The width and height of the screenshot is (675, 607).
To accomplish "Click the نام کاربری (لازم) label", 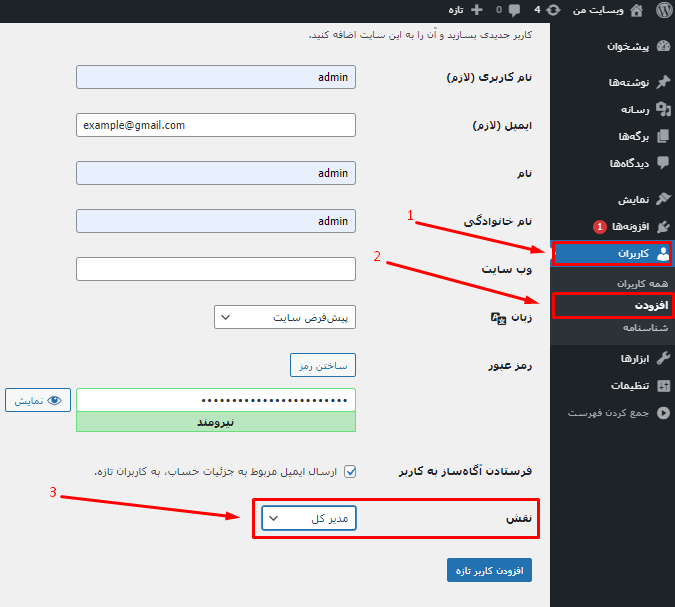I will (489, 77).
